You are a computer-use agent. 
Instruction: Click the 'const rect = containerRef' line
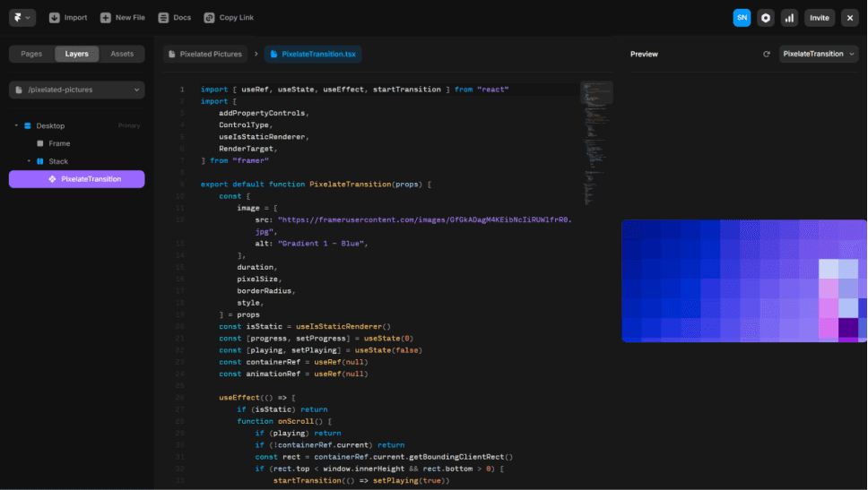point(384,457)
